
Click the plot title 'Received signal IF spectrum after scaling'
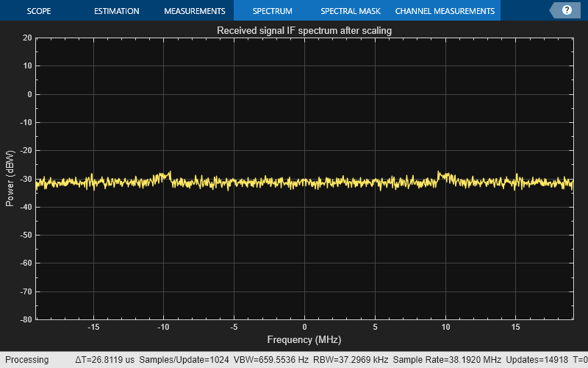coord(304,30)
